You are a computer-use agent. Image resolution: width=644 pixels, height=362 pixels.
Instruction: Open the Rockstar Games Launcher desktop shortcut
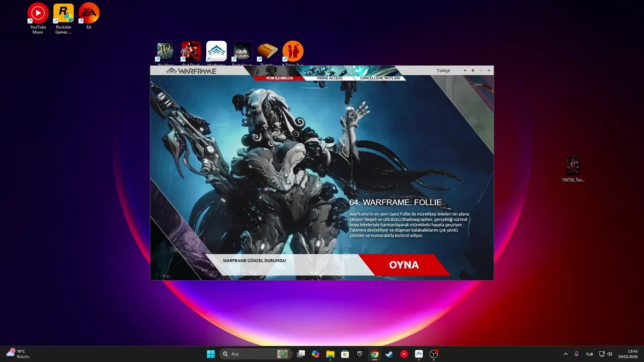[63, 19]
